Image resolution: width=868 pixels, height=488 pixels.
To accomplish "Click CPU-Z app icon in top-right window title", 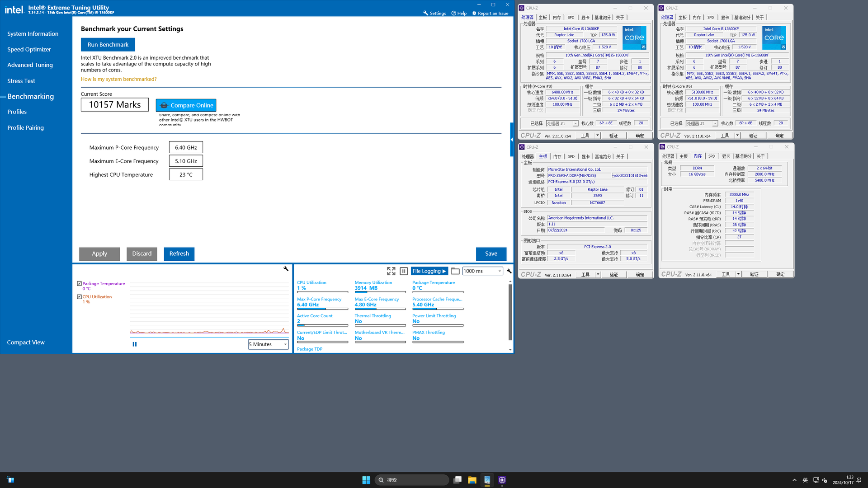I will [x=661, y=8].
